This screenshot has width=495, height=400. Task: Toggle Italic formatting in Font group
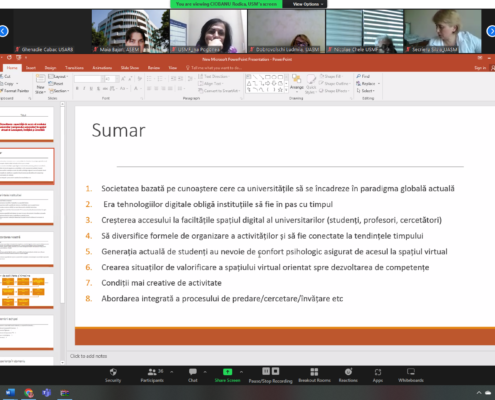pyautogui.click(x=84, y=88)
